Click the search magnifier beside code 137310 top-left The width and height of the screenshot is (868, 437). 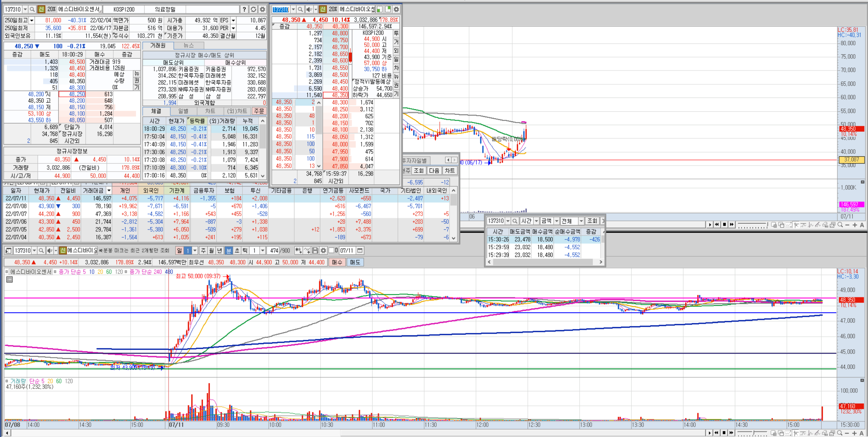pyautogui.click(x=32, y=9)
